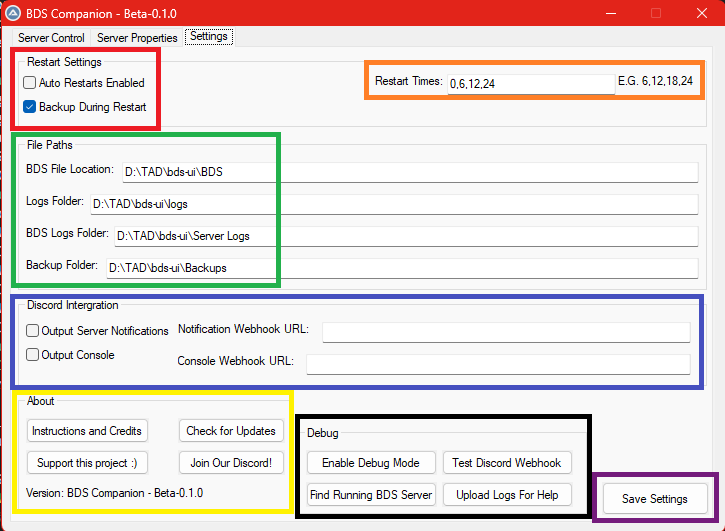Switch to the Server Control tab
The image size is (725, 531).
[x=51, y=37]
